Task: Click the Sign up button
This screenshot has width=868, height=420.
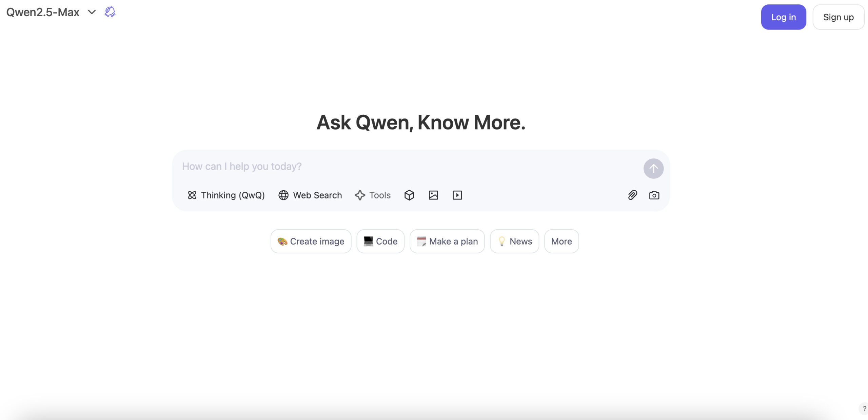Action: click(x=838, y=17)
